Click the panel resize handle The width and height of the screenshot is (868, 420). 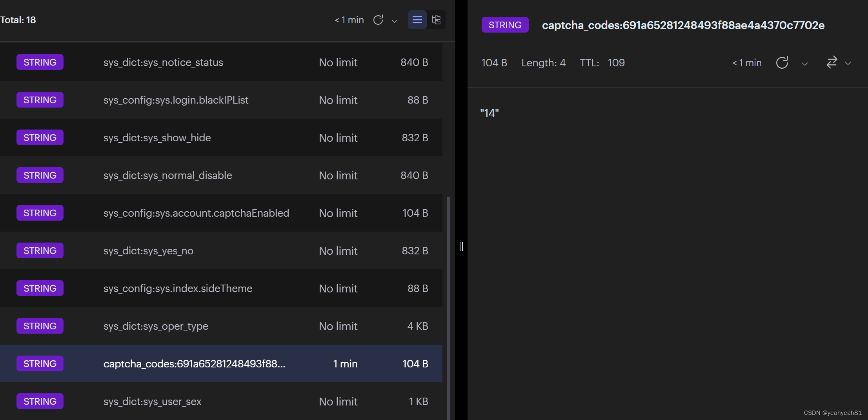(461, 247)
